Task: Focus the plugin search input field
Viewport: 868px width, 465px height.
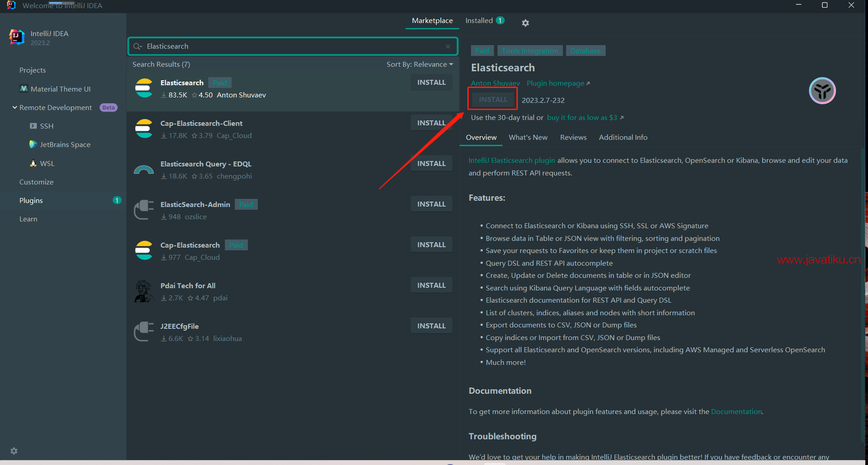Action: click(x=293, y=46)
